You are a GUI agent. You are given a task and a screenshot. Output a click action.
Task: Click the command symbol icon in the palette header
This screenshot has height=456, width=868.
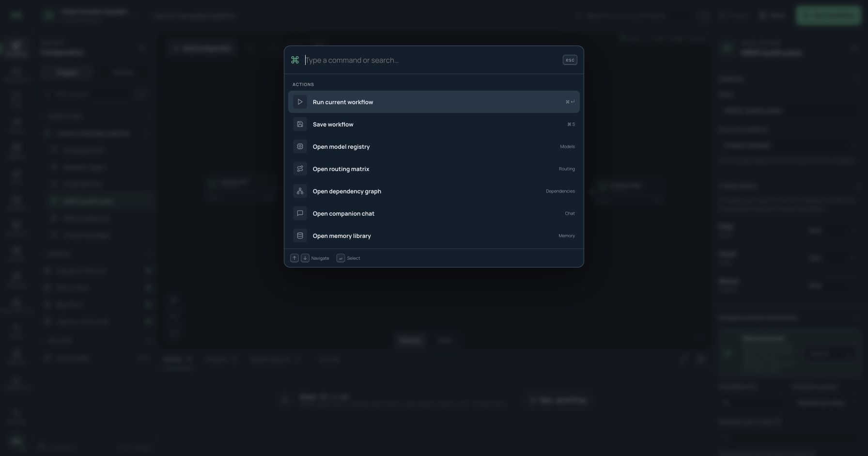pyautogui.click(x=295, y=60)
